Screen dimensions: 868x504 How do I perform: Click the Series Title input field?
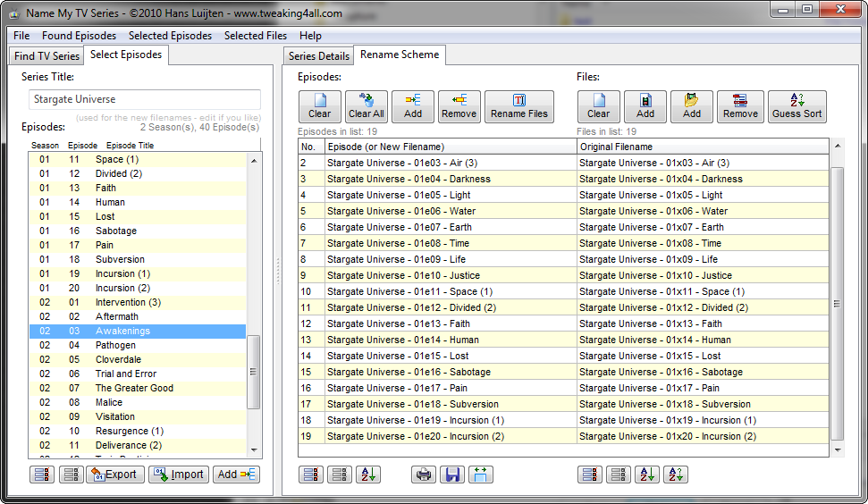tap(145, 99)
